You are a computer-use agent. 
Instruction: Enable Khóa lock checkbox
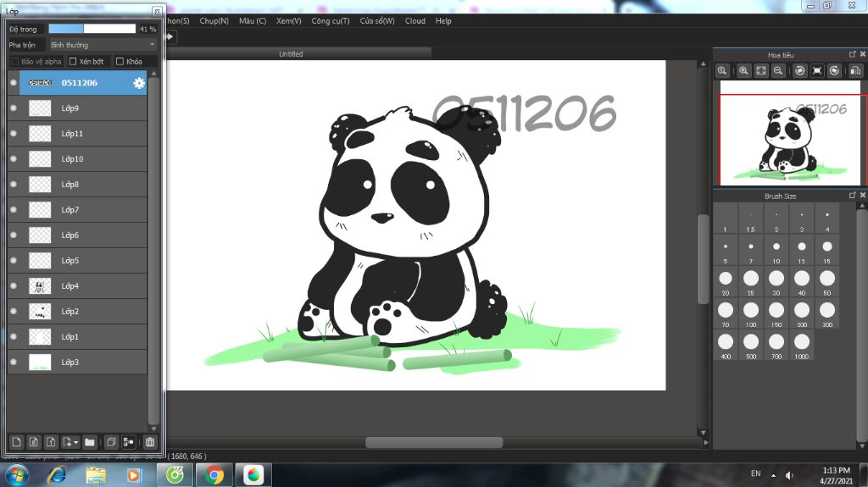120,62
